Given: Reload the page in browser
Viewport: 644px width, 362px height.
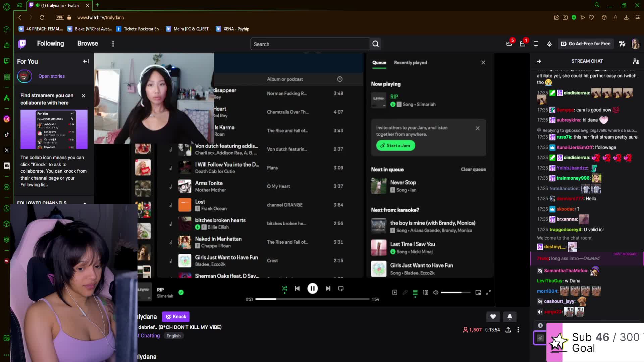Looking at the screenshot, I should pyautogui.click(x=42, y=17).
